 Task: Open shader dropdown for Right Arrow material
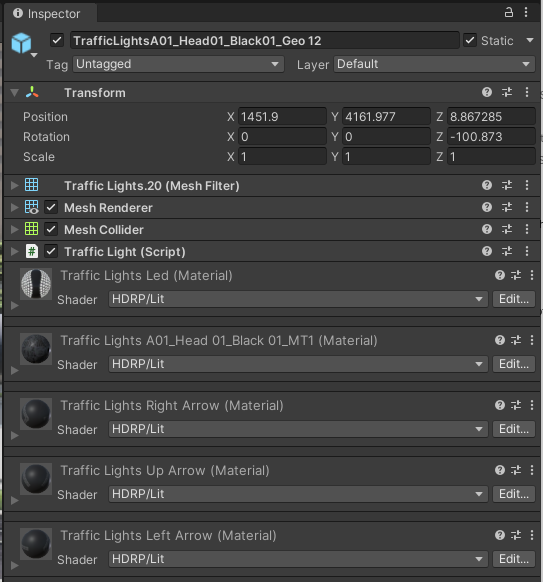[x=298, y=429]
